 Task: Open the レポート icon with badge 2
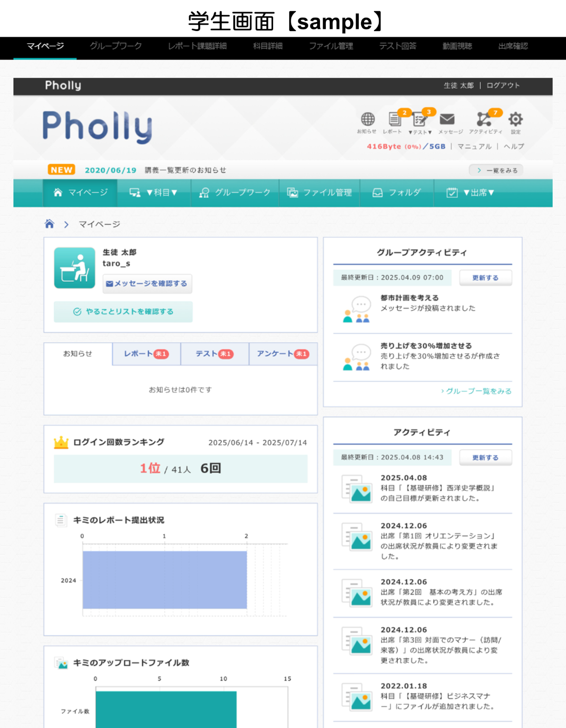click(394, 119)
